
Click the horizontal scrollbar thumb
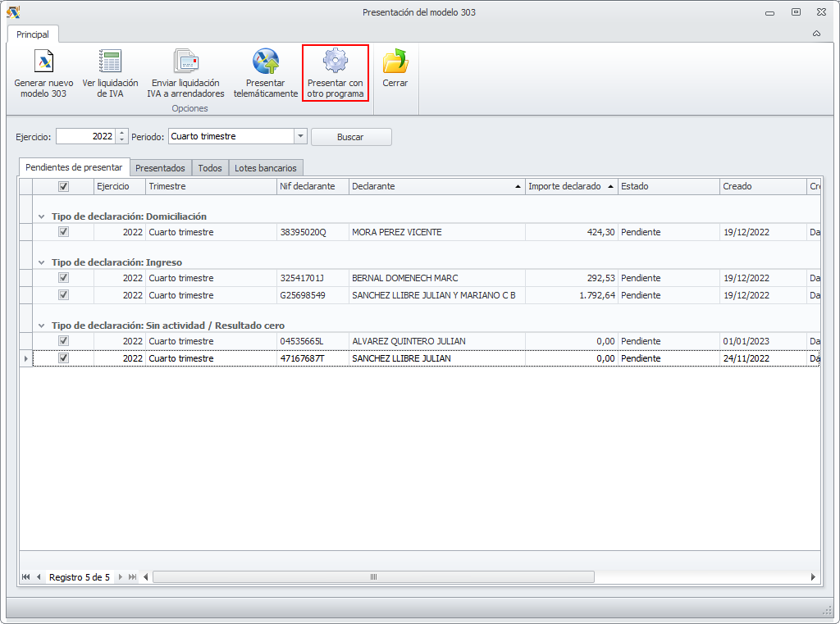click(373, 577)
